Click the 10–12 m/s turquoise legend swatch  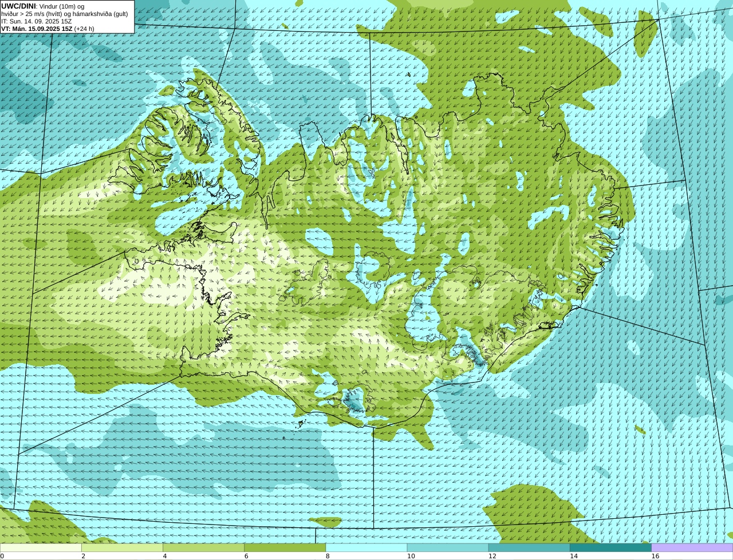click(x=448, y=548)
